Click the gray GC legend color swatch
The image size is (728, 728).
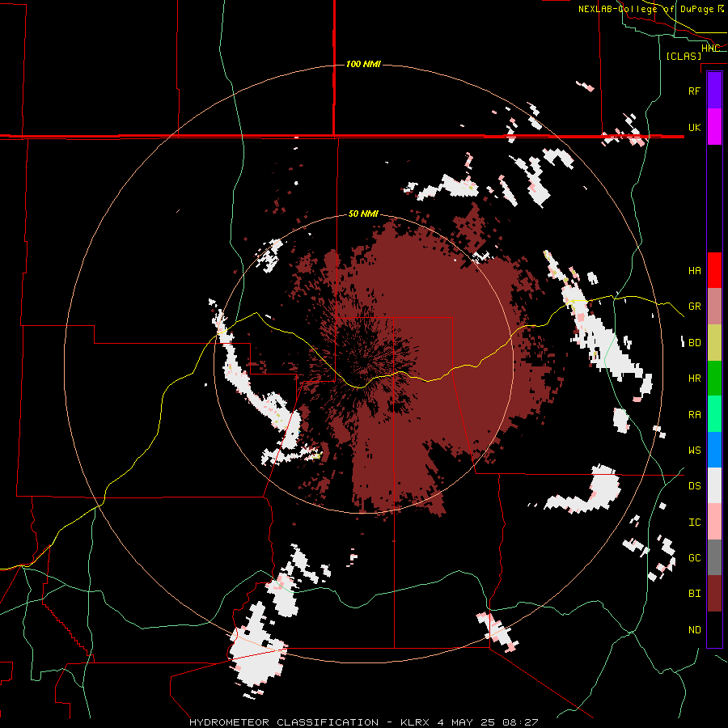[714, 557]
